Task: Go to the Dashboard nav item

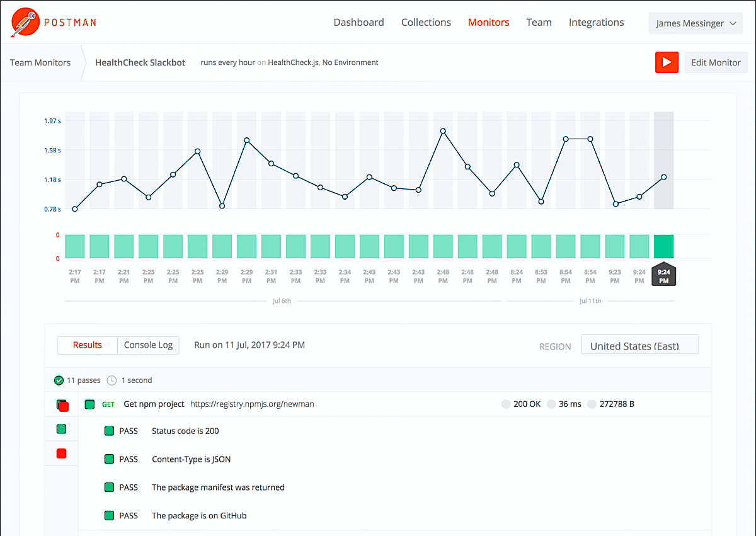Action: tap(358, 22)
